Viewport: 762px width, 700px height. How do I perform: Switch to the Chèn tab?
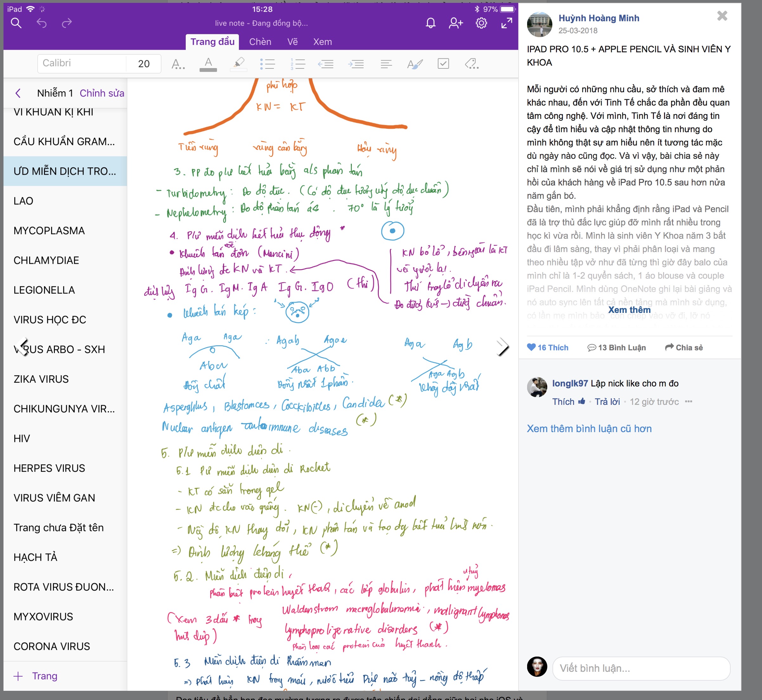(260, 42)
